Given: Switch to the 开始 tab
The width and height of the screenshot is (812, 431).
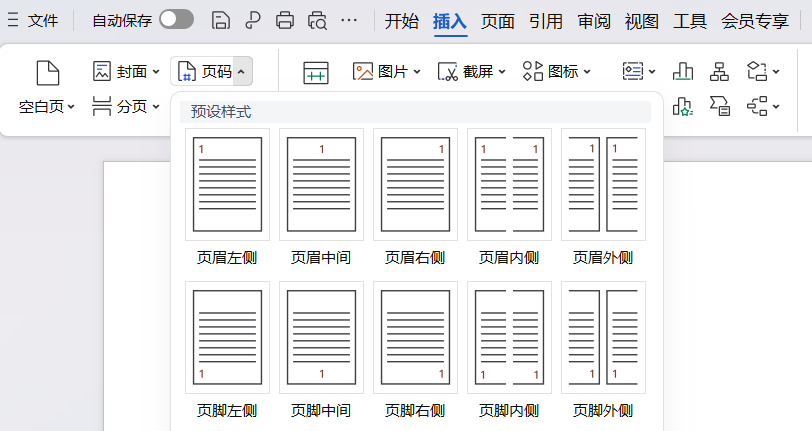Looking at the screenshot, I should pos(401,21).
